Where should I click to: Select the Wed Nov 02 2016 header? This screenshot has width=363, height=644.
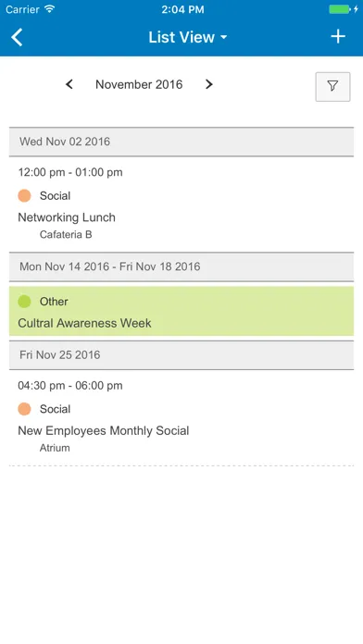tap(181, 142)
